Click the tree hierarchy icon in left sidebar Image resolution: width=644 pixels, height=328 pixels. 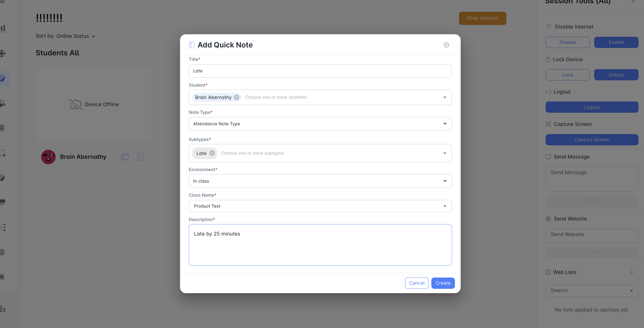tap(3, 227)
